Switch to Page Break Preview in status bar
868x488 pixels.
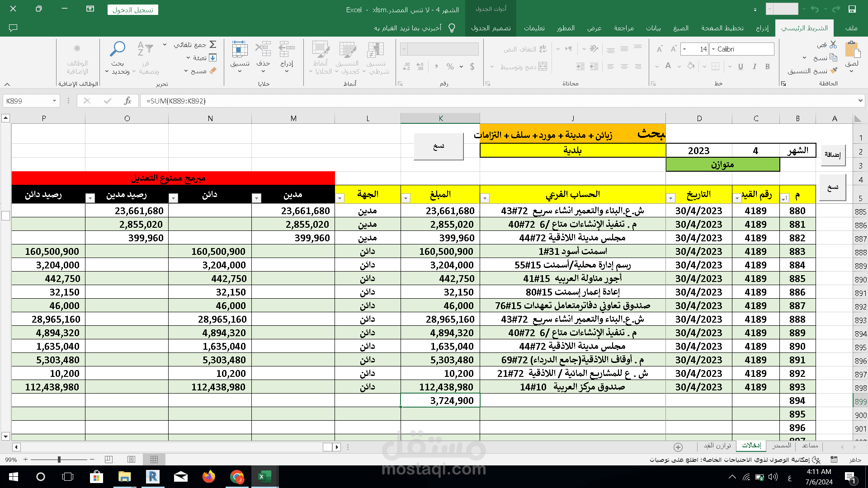pyautogui.click(x=108, y=460)
